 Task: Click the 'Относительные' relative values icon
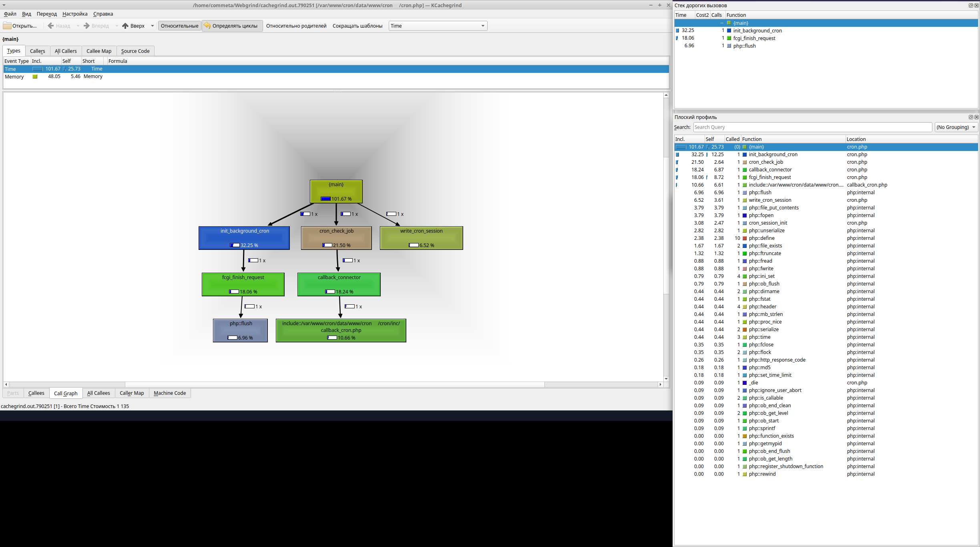pyautogui.click(x=179, y=26)
